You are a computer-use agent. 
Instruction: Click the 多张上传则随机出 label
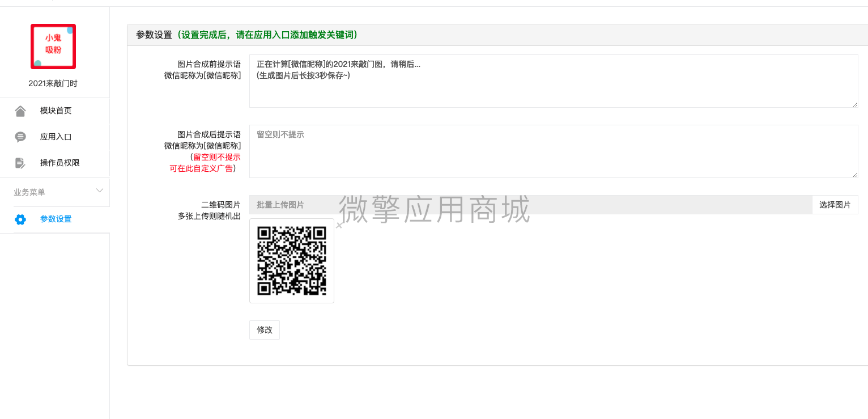(209, 216)
